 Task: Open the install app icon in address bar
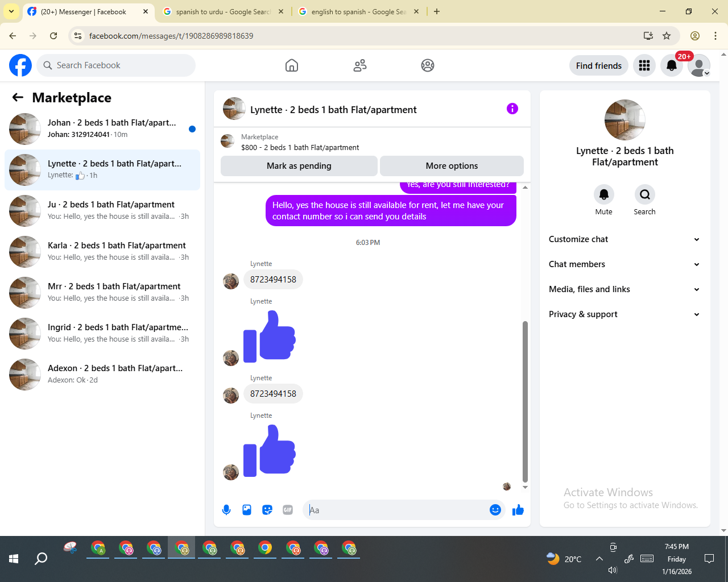648,36
